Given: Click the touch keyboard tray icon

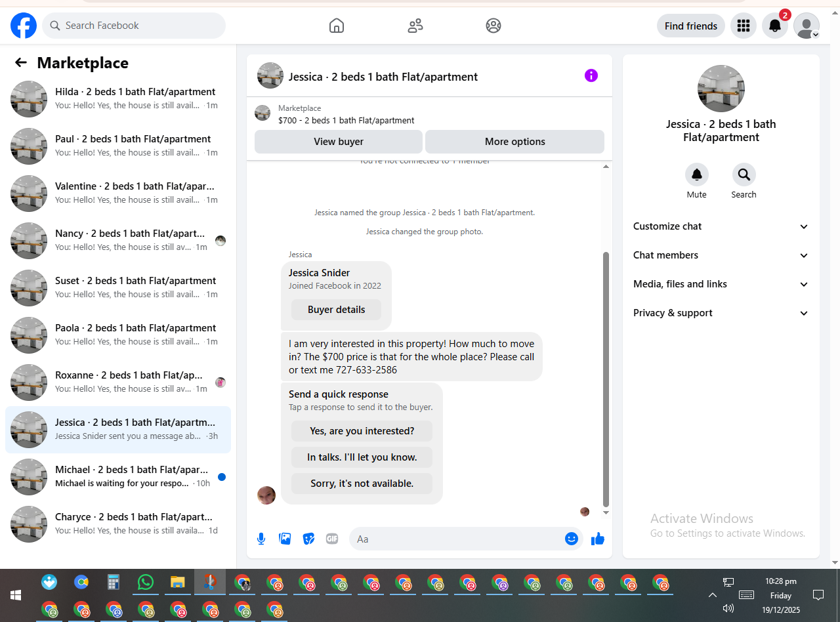Looking at the screenshot, I should (746, 594).
